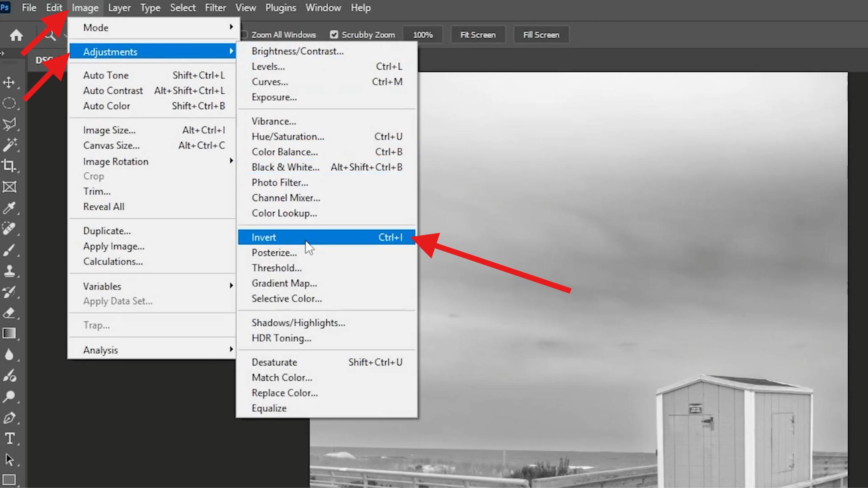The image size is (868, 488).
Task: Expand the Adjustments submenu
Action: pyautogui.click(x=153, y=52)
